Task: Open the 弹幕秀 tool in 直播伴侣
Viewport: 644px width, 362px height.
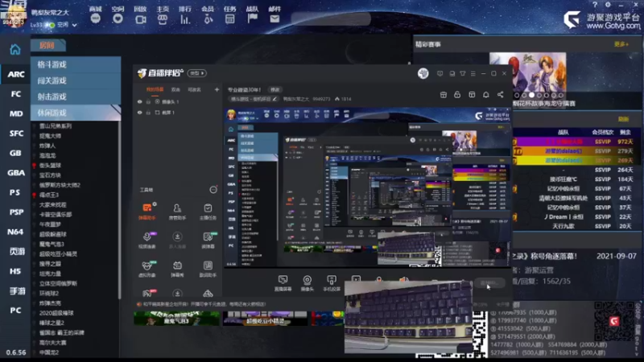Action: pyautogui.click(x=177, y=269)
